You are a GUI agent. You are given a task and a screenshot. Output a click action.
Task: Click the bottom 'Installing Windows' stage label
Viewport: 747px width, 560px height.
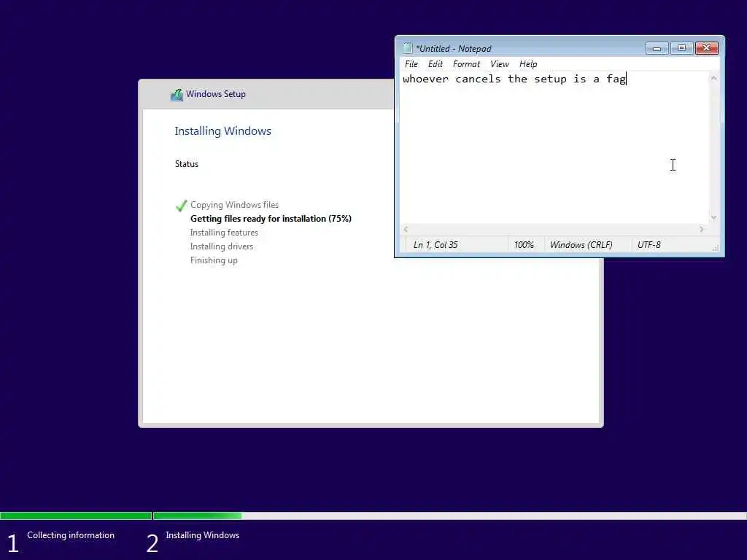tap(203, 535)
